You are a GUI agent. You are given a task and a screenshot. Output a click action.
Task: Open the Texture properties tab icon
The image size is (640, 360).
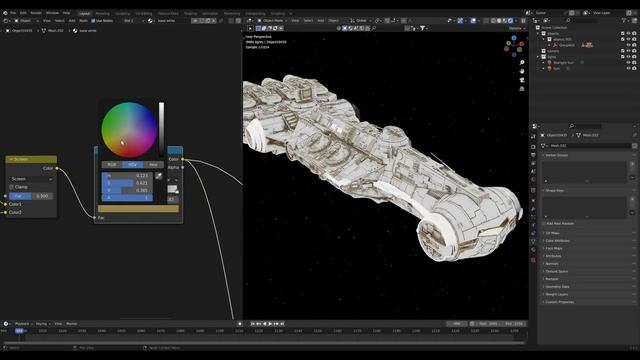[533, 260]
